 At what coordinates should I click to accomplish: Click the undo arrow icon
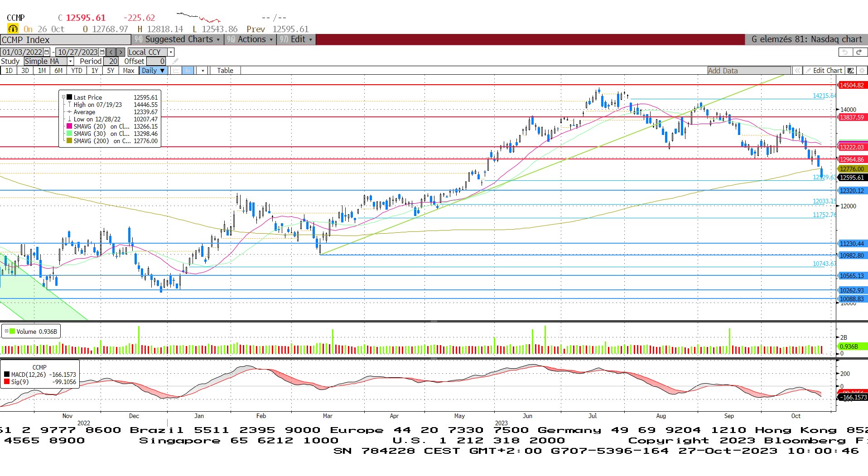point(845,52)
